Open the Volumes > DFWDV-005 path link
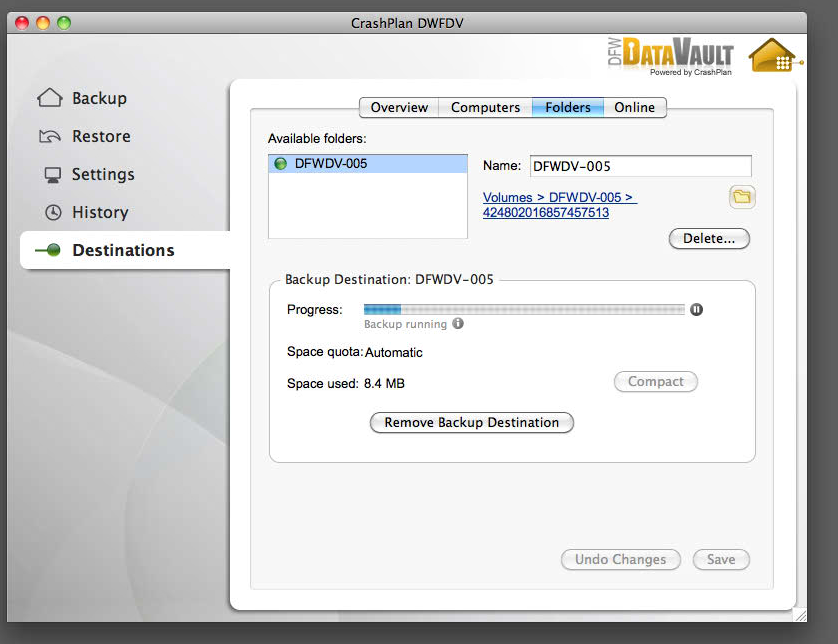The width and height of the screenshot is (838, 644). coord(560,205)
